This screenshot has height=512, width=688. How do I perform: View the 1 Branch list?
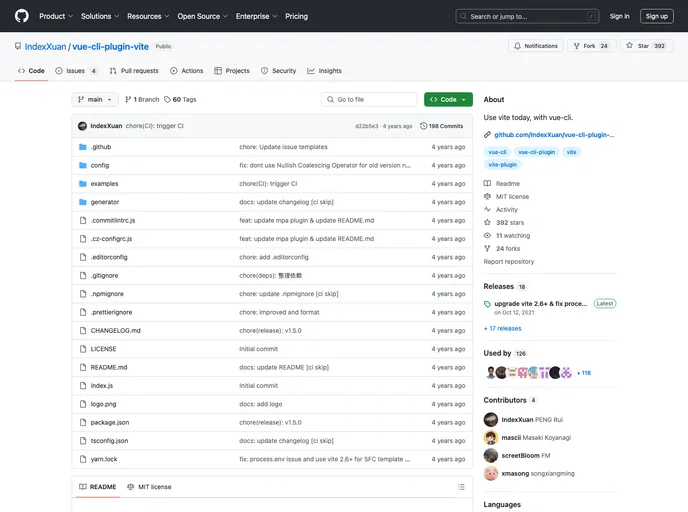click(142, 100)
